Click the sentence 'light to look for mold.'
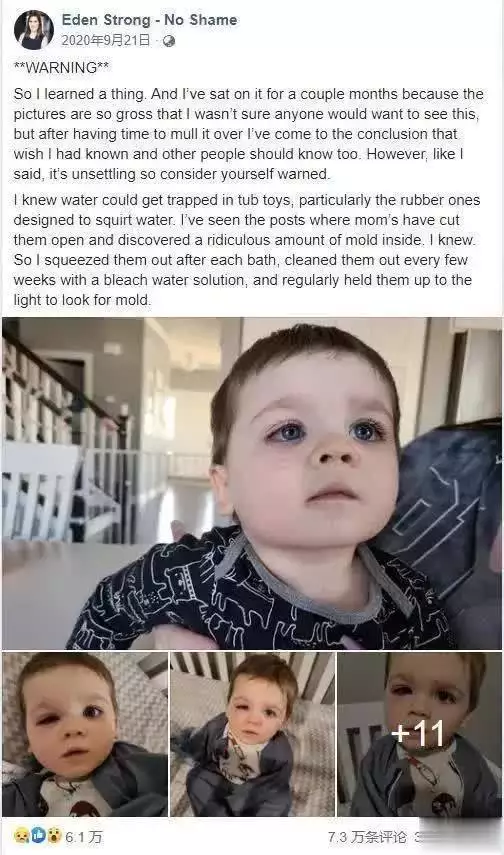This screenshot has width=504, height=855. click(x=82, y=300)
